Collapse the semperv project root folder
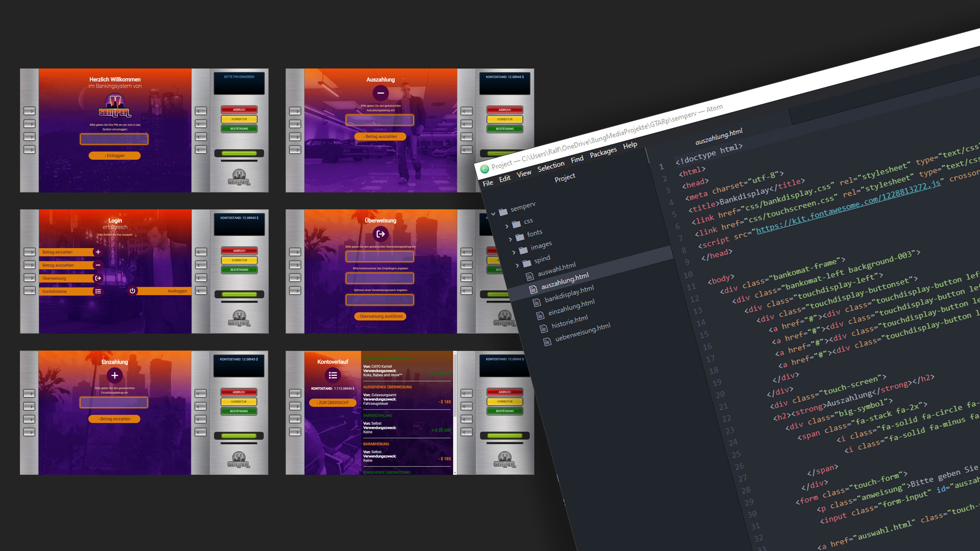The image size is (980, 551). coord(493,214)
